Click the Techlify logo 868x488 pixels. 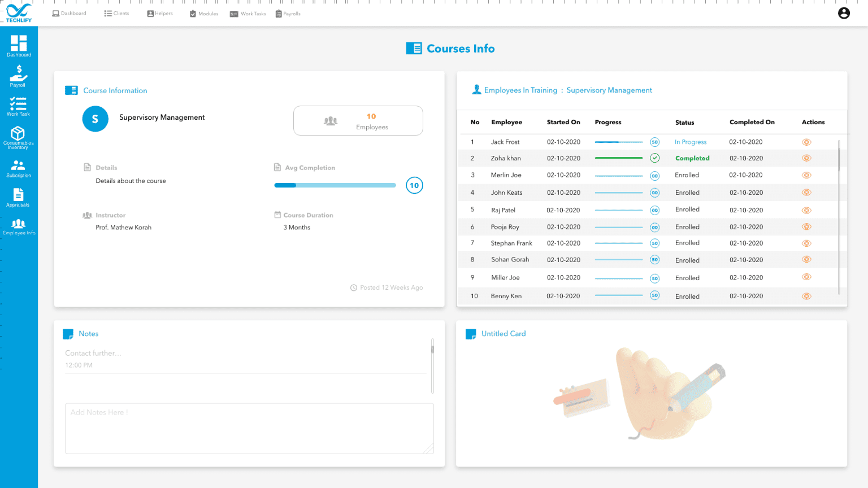tap(18, 12)
